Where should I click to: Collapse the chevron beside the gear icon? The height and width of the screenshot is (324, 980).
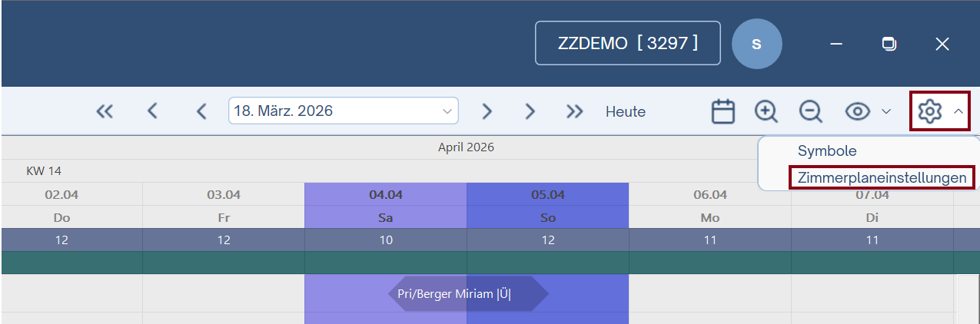(958, 111)
